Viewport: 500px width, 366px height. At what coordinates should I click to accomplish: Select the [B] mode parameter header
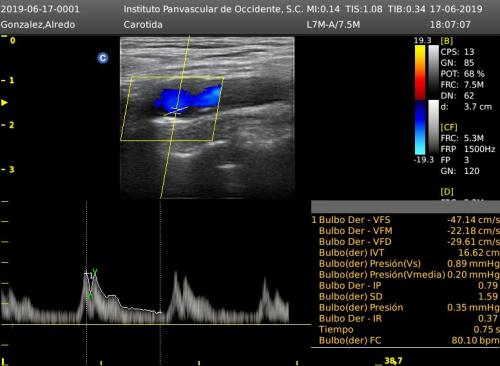click(447, 41)
